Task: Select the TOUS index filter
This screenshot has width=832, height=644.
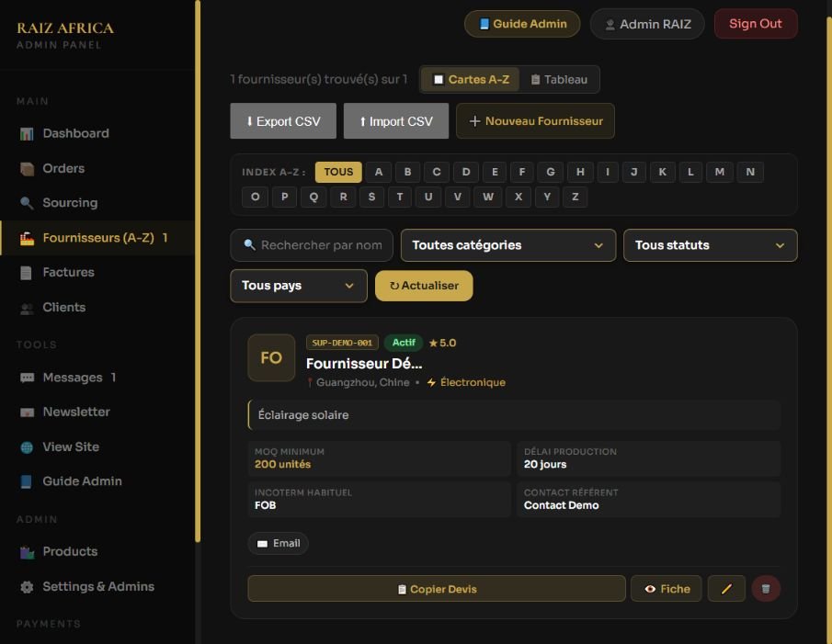Action: point(338,173)
